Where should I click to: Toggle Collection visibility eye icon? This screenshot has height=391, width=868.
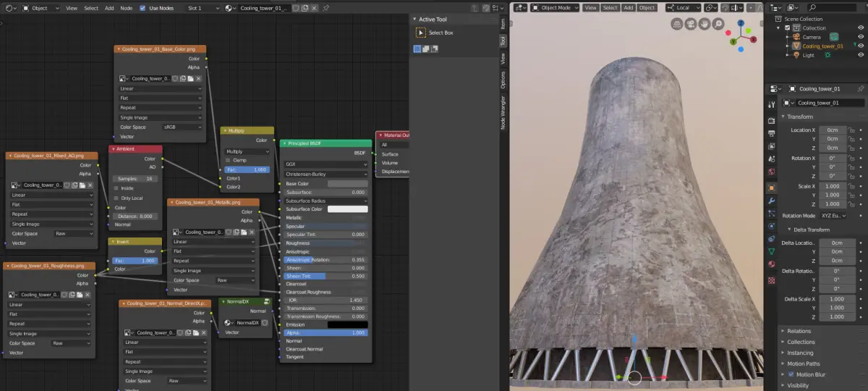click(861, 28)
